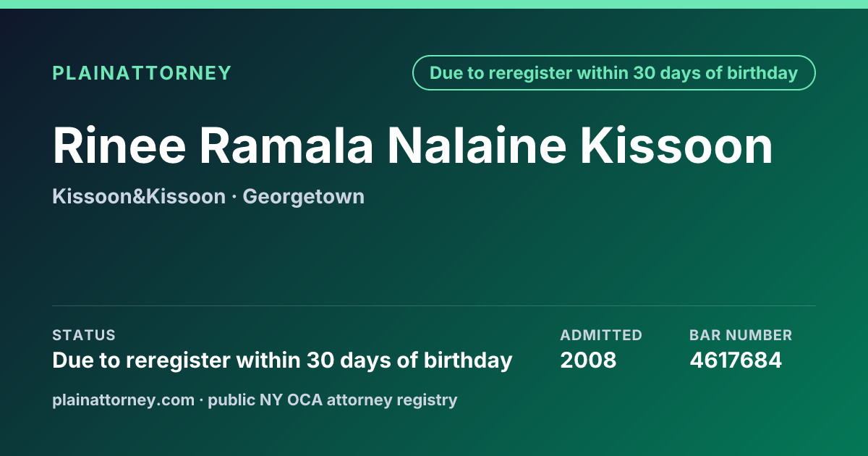Click the reregister status badge at top right
Screen dimensions: 868x456
click(614, 73)
